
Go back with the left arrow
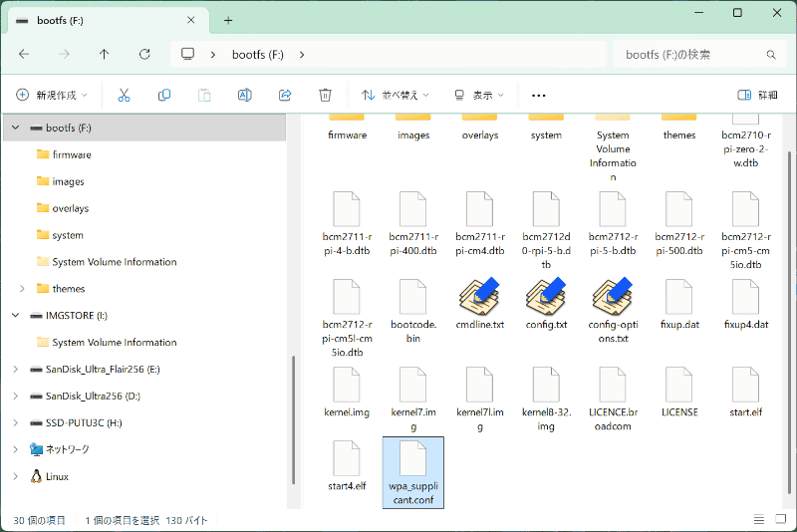click(24, 54)
